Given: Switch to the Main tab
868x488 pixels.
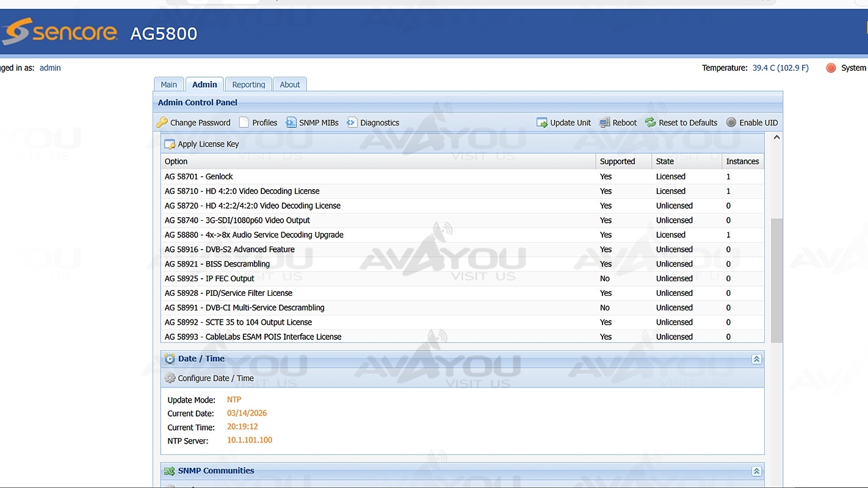Looking at the screenshot, I should coord(169,85).
